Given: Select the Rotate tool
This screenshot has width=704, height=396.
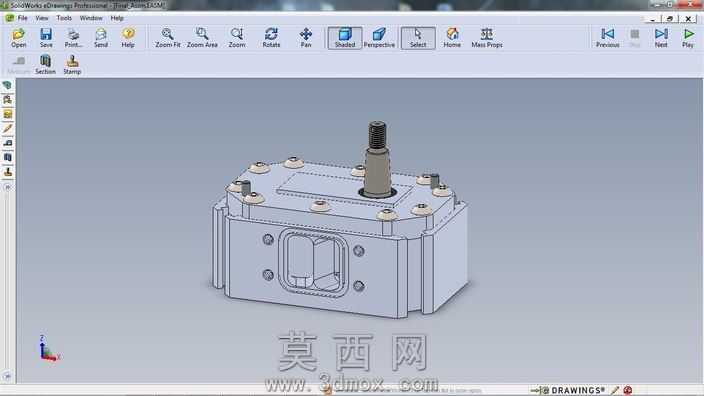Looking at the screenshot, I should pyautogui.click(x=271, y=38).
